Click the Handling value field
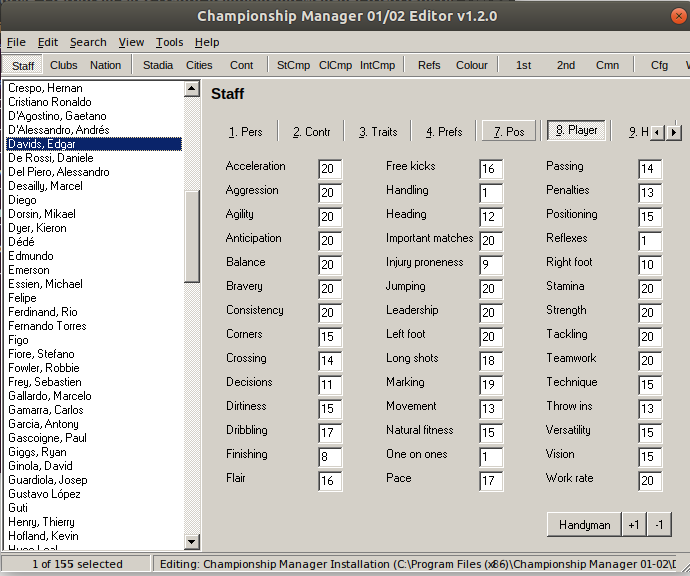The image size is (690, 576). (491, 193)
